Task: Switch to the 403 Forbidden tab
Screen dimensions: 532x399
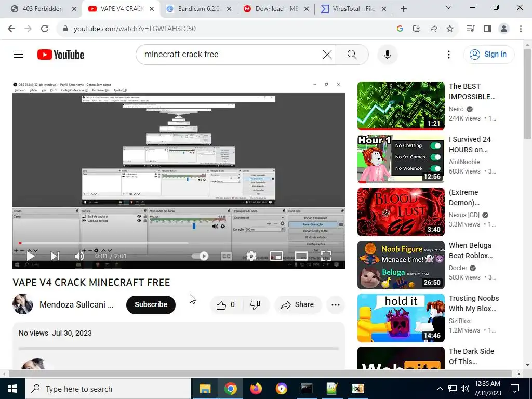Action: click(x=43, y=9)
